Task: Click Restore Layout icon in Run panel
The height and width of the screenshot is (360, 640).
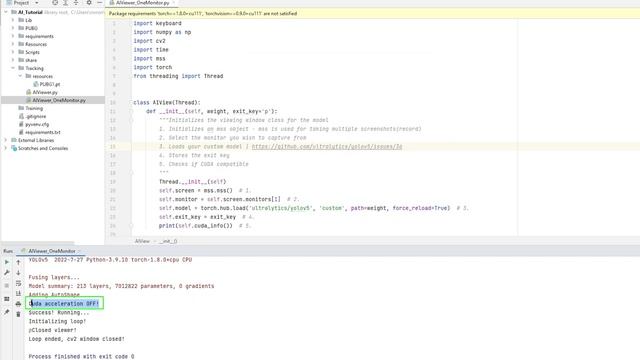Action: [7, 299]
